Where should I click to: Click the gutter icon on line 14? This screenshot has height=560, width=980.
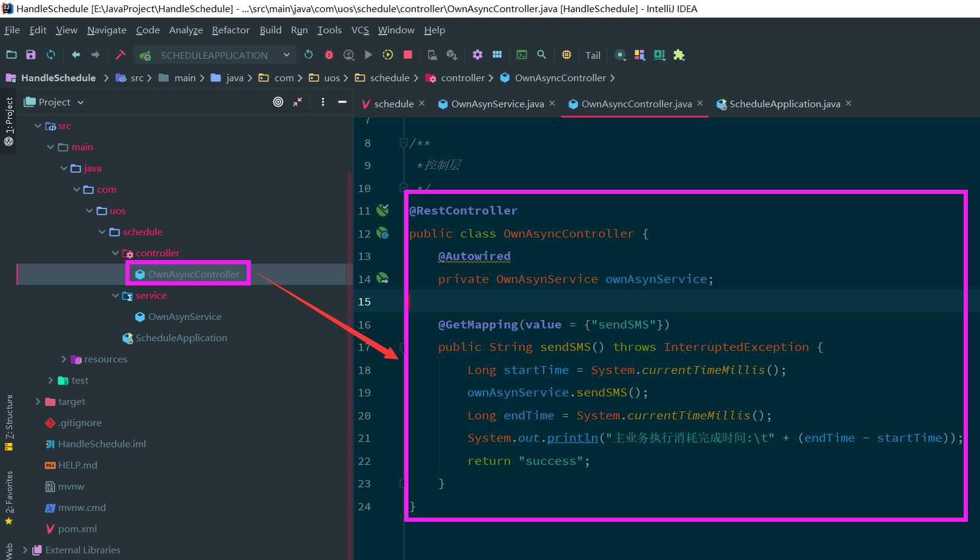point(382,279)
